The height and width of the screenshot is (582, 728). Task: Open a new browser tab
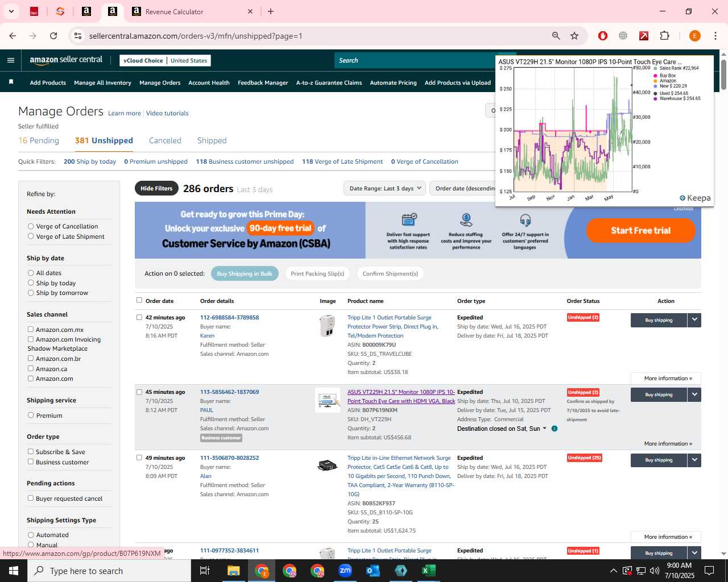click(x=271, y=11)
